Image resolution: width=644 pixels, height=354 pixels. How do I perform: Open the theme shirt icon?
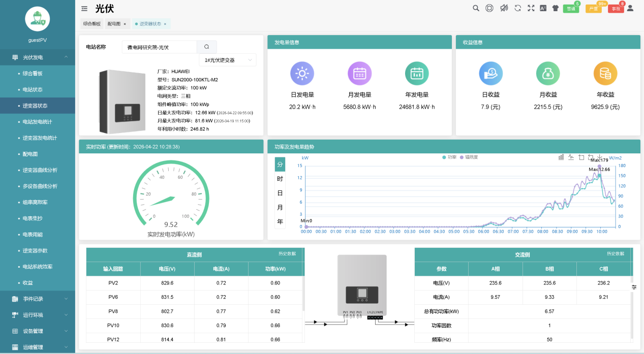coord(555,8)
